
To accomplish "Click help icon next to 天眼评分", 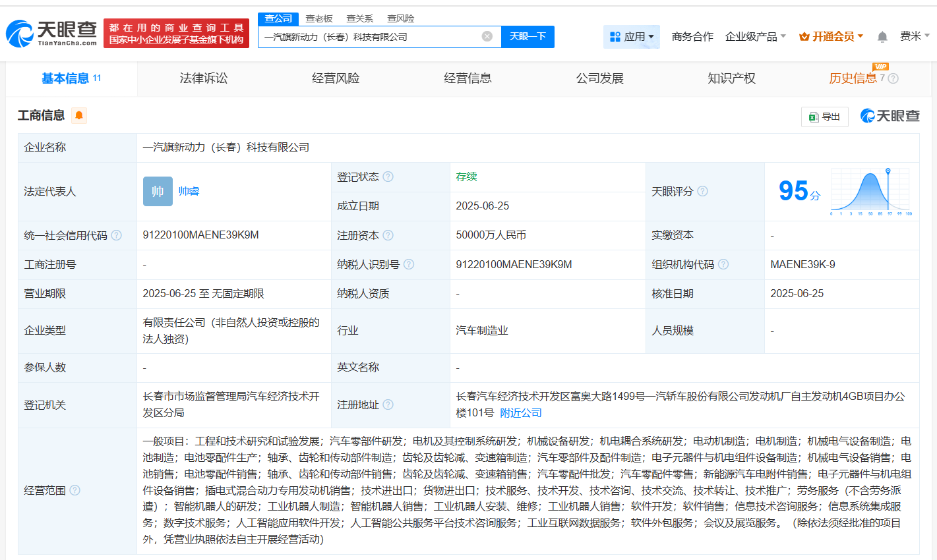I will pyautogui.click(x=702, y=191).
